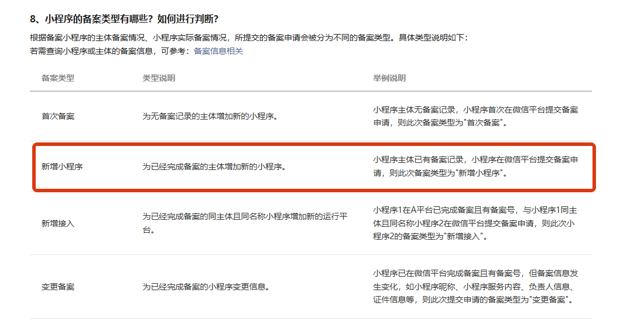Select the 首次备案 cell
Screen dimensions: 644x323
tap(58, 117)
